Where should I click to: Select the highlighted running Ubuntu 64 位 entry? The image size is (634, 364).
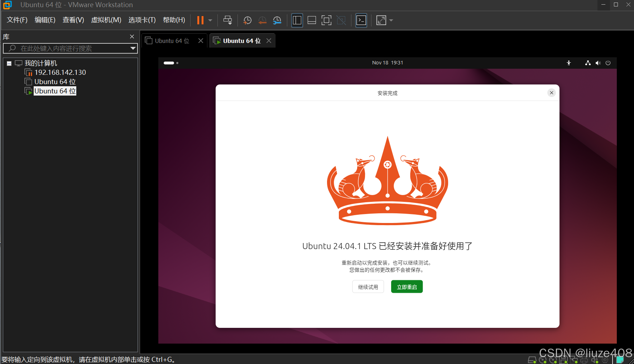pos(55,91)
